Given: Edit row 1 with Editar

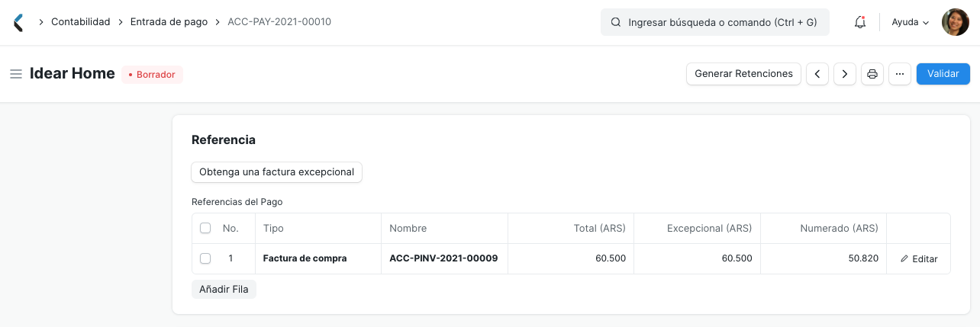Looking at the screenshot, I should pyautogui.click(x=919, y=259).
